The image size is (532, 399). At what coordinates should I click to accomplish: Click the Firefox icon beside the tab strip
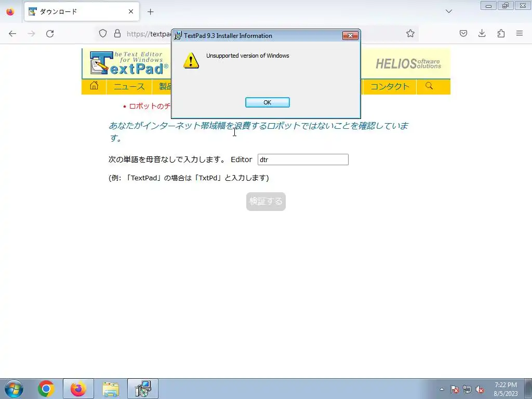10,11
